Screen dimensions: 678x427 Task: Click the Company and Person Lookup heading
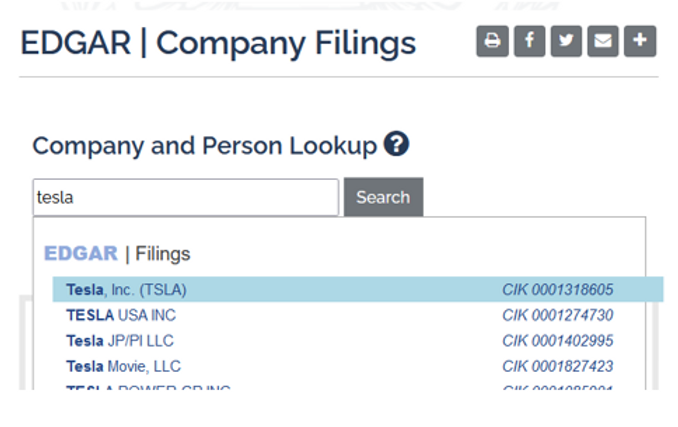coord(205,146)
